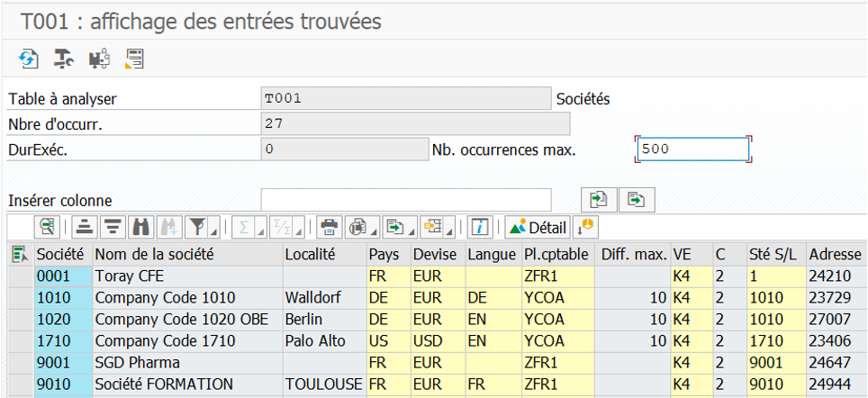Click the refresh icon in top toolbar

pos(29,59)
